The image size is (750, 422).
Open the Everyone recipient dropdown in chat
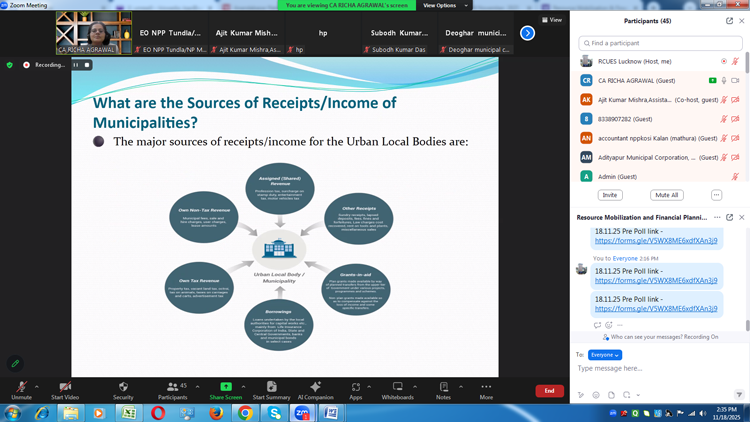pos(605,354)
